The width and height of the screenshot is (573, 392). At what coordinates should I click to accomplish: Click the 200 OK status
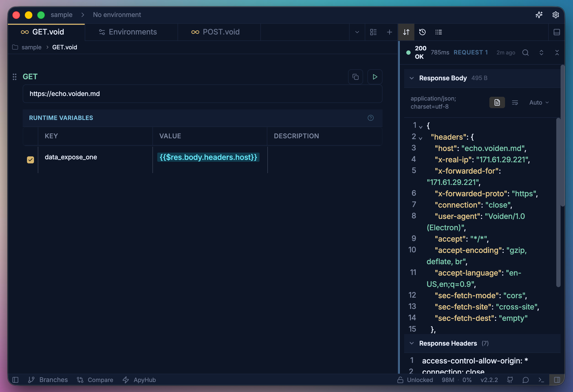tap(420, 52)
